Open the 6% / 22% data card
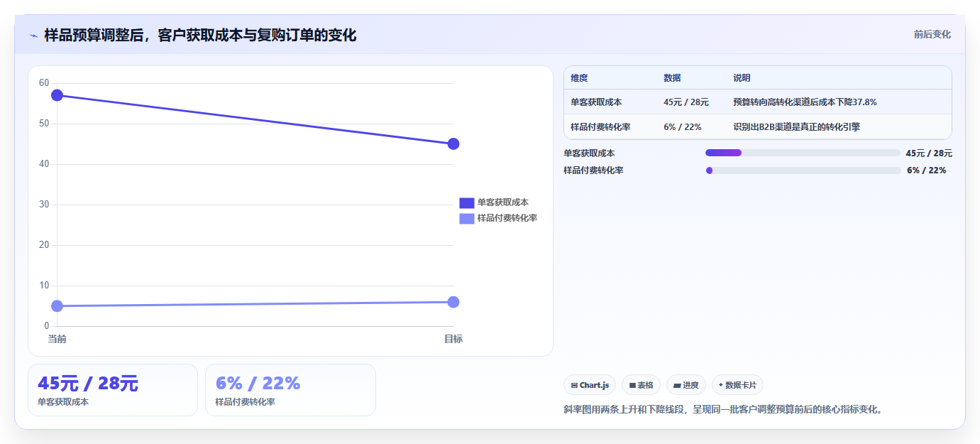The height and width of the screenshot is (444, 980). [x=290, y=390]
